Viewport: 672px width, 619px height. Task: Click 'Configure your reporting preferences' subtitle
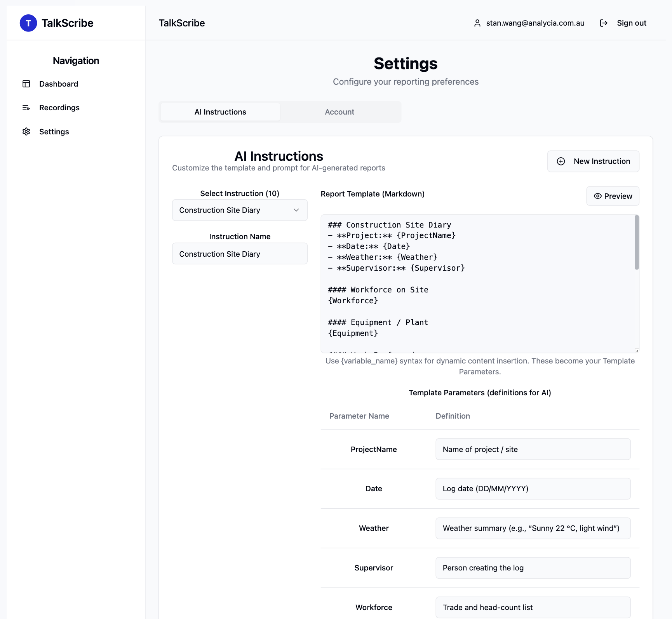[406, 82]
